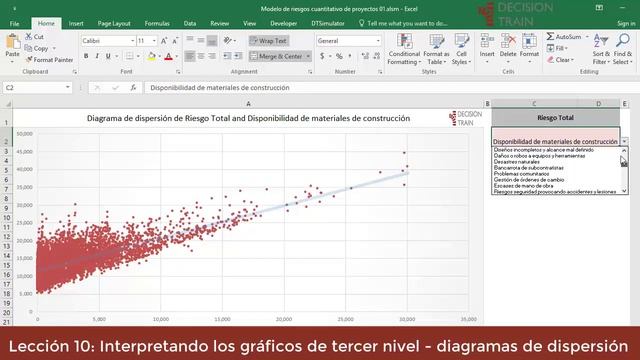
Task: Open the cell Borders icon
Action: (x=129, y=56)
